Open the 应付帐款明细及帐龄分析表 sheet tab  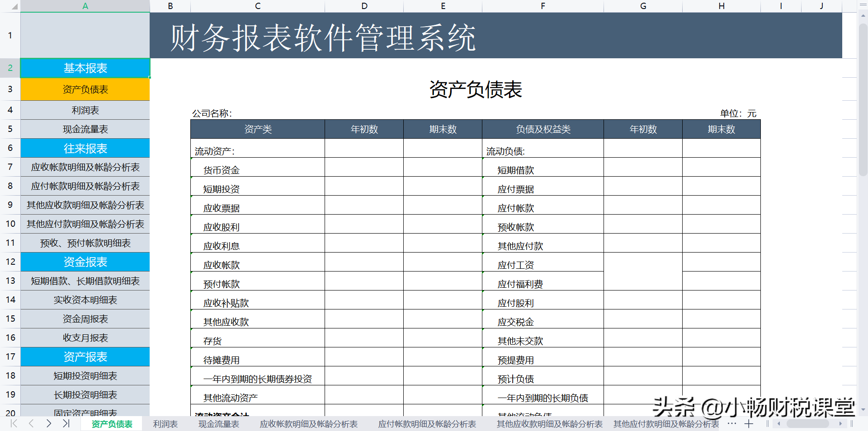[x=427, y=424]
